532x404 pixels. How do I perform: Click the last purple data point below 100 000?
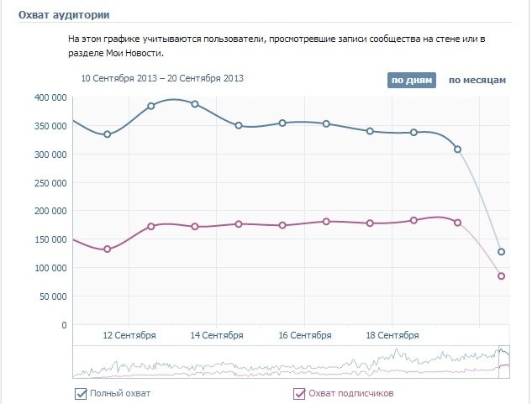tap(502, 276)
